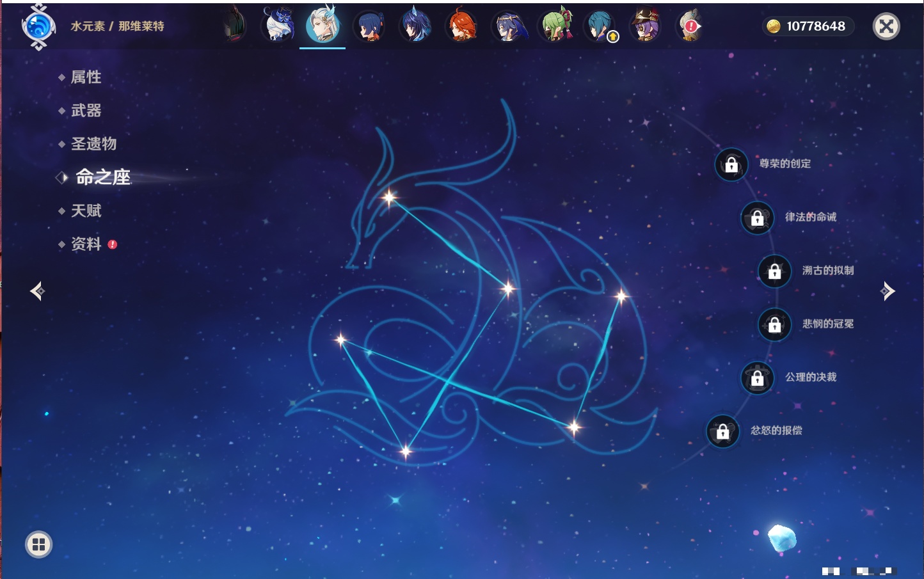924x579 pixels.
Task: Open the 武器 weapon menu
Action: click(x=86, y=111)
